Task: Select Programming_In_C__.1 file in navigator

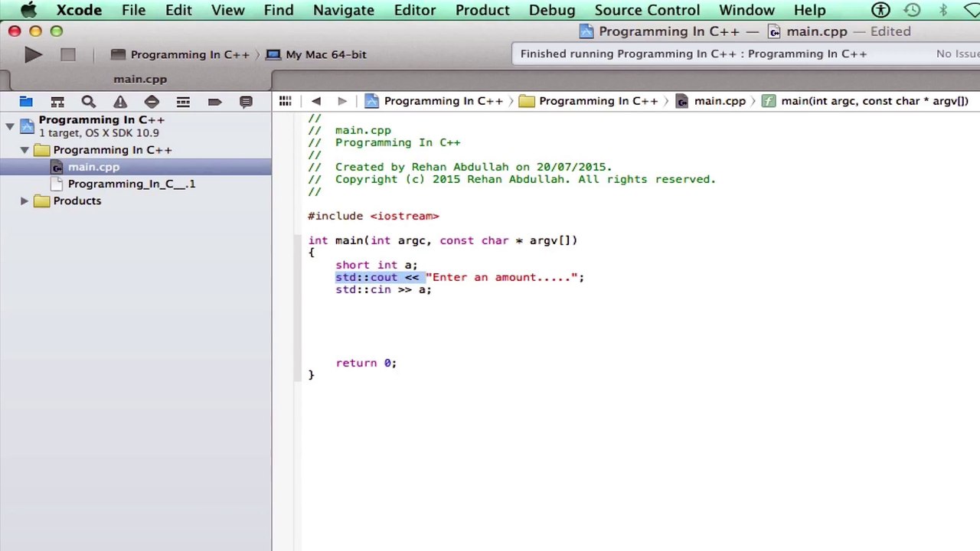Action: click(x=131, y=184)
